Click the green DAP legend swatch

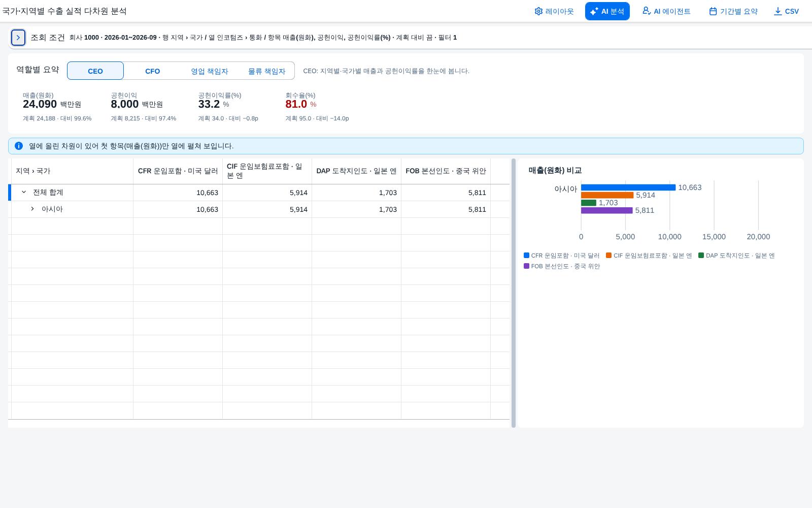click(x=701, y=256)
